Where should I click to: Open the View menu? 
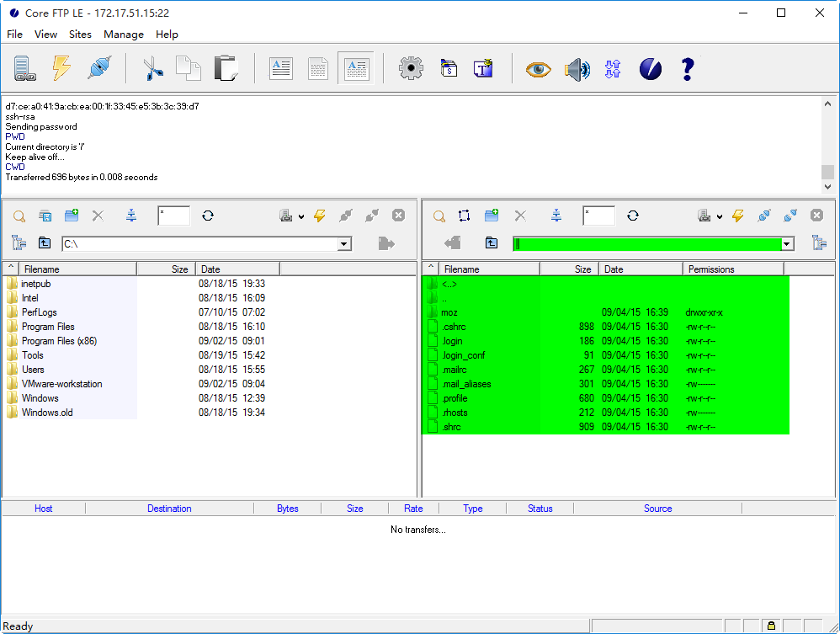click(45, 35)
